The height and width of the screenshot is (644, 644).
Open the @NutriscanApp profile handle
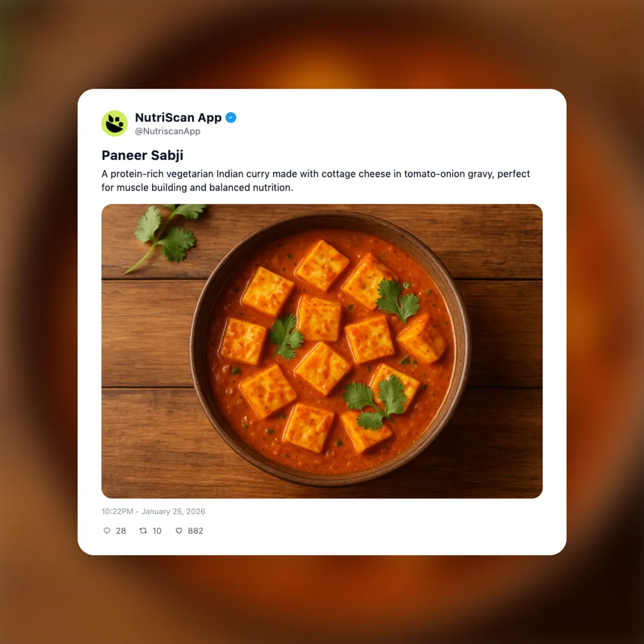169,131
